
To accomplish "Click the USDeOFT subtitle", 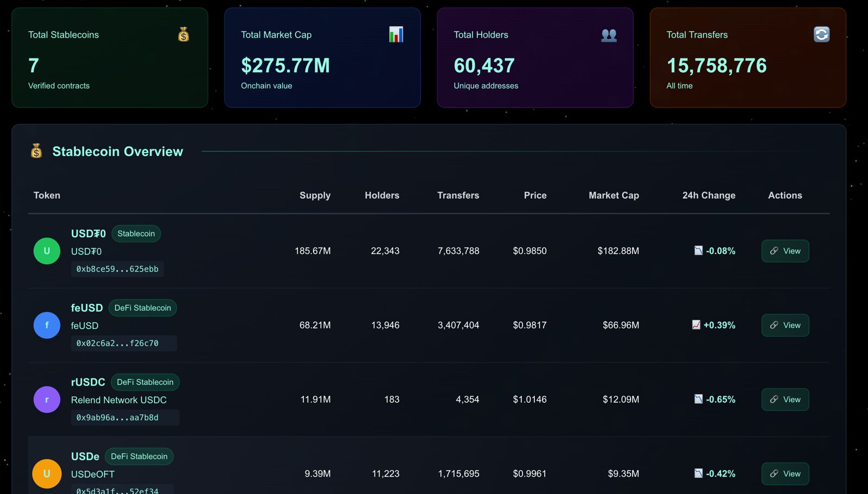I will click(93, 474).
